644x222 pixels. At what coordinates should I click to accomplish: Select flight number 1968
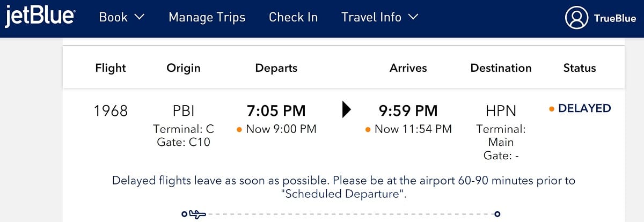tap(111, 111)
